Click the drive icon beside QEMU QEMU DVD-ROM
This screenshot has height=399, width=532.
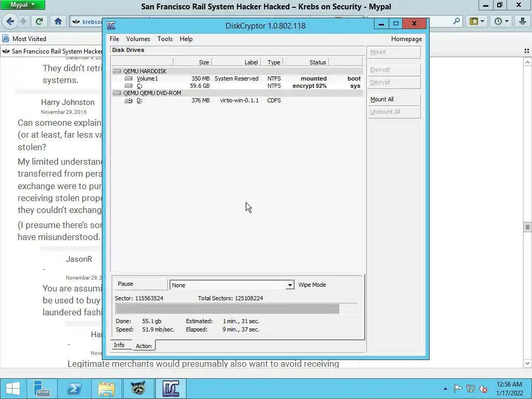click(x=117, y=93)
